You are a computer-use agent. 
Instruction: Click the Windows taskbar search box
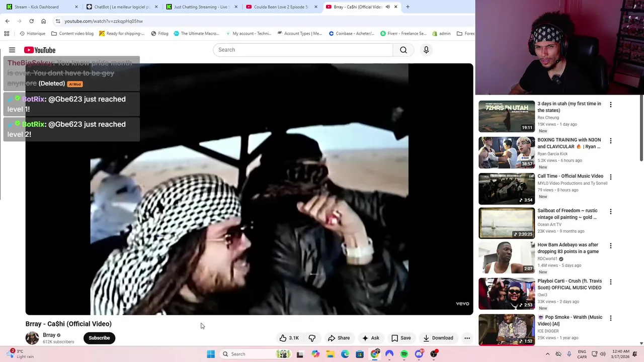256,354
